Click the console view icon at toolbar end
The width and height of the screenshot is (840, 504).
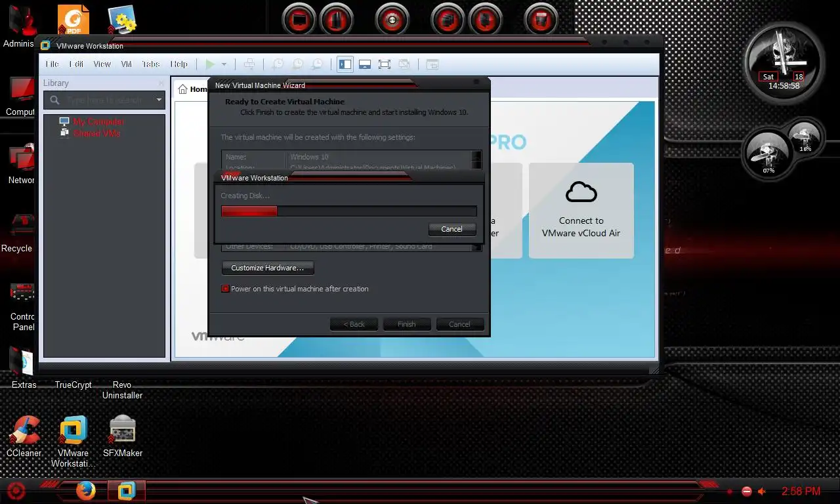pyautogui.click(x=432, y=64)
